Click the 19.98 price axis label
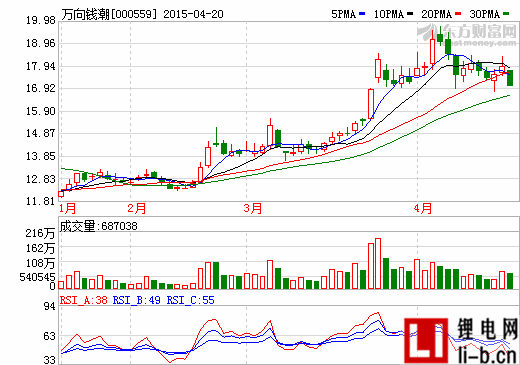Viewport: 520px width, 365px height. tap(41, 20)
